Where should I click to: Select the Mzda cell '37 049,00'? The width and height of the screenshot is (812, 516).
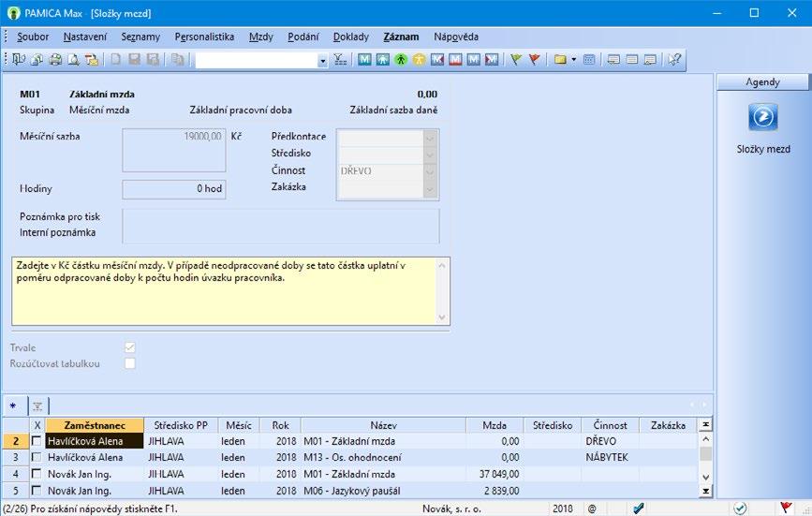pyautogui.click(x=495, y=474)
